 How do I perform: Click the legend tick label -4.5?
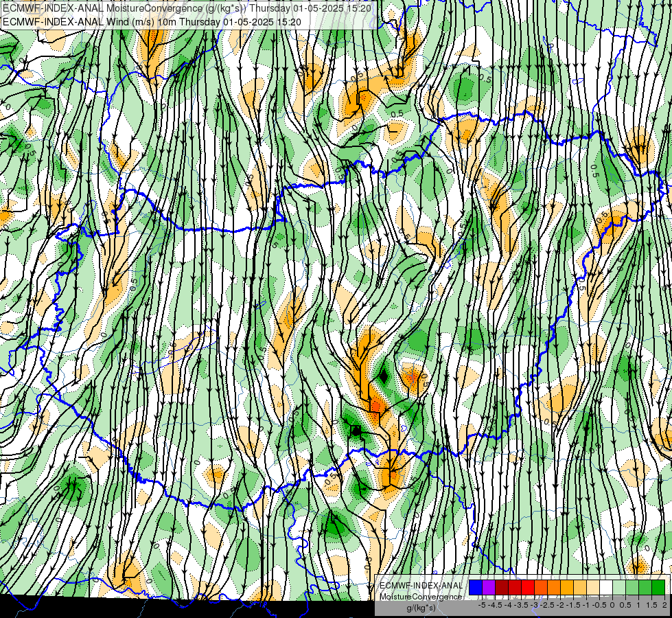point(495,605)
